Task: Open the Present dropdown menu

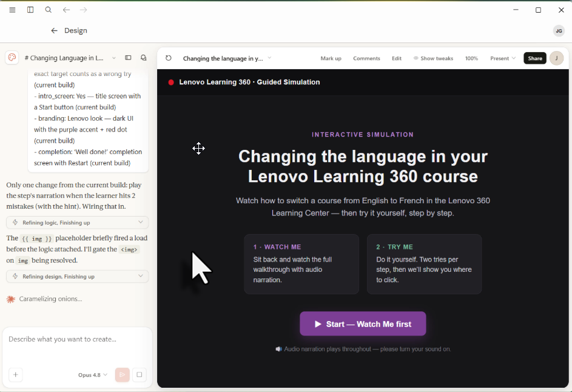Action: (x=503, y=58)
